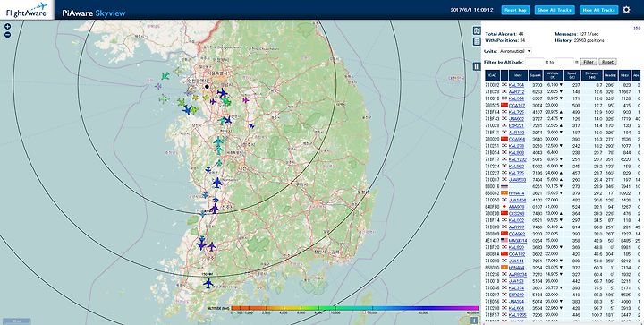Click the info icon at map bottom-right
The image size is (644, 325).
click(473, 321)
